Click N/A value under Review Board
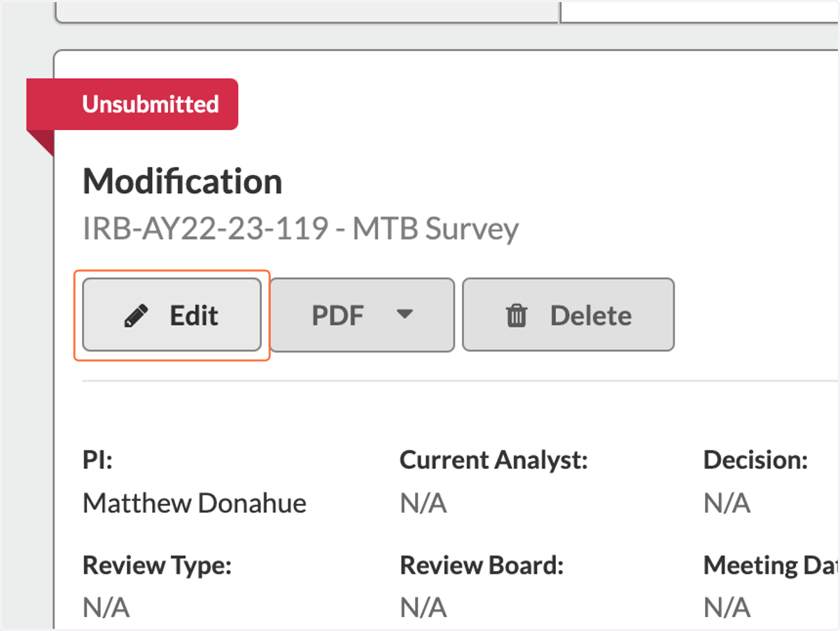 (423, 607)
